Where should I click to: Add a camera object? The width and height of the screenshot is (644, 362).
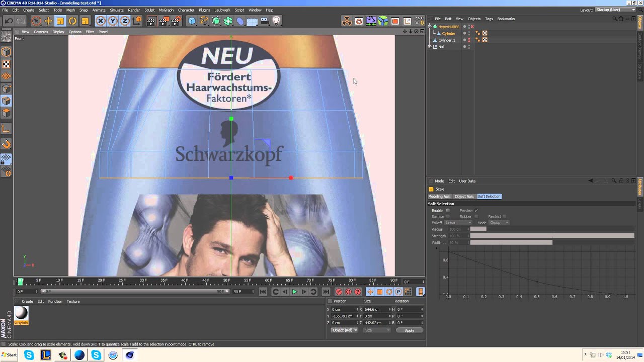click(264, 21)
